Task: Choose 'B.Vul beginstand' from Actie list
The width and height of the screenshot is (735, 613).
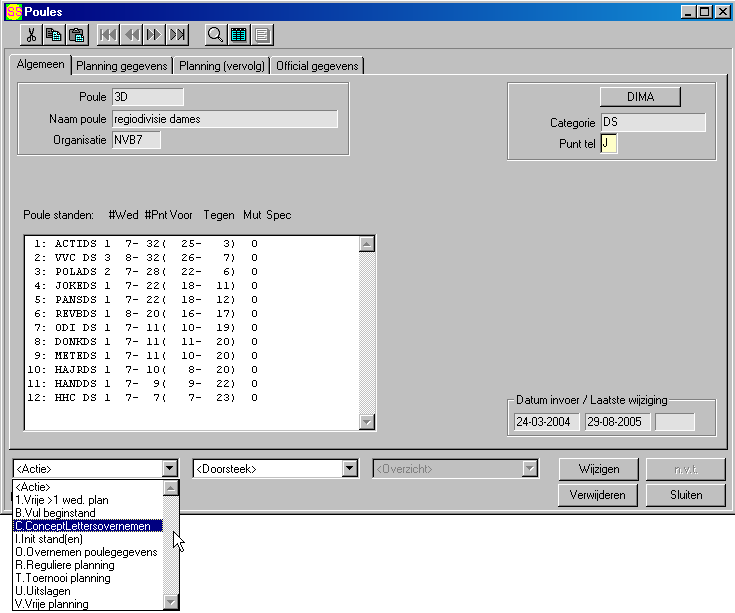Action: (89, 513)
